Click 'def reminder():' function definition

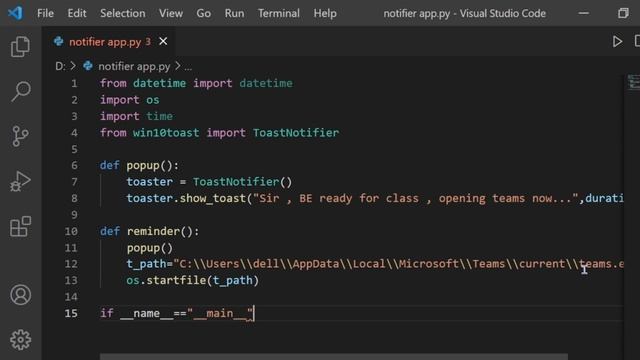149,231
